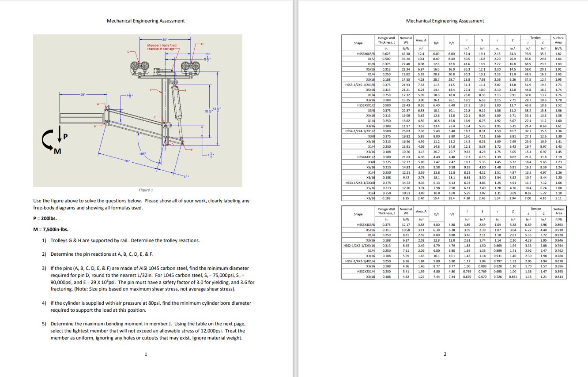The height and width of the screenshot is (377, 588).
Task: Click the HSS2-1/2X2-1/2X5/16 shape row label
Action: click(x=359, y=246)
